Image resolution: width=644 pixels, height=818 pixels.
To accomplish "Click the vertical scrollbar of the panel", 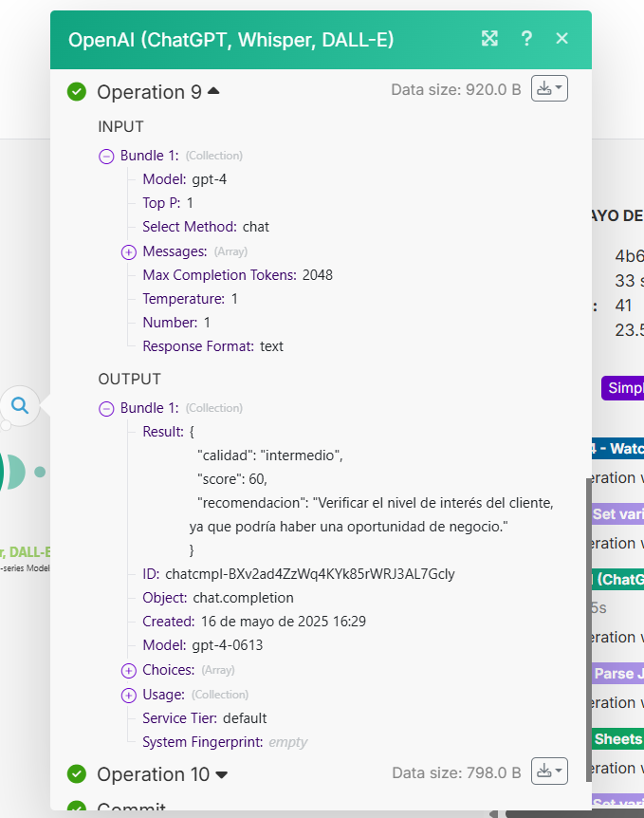I will [x=589, y=628].
